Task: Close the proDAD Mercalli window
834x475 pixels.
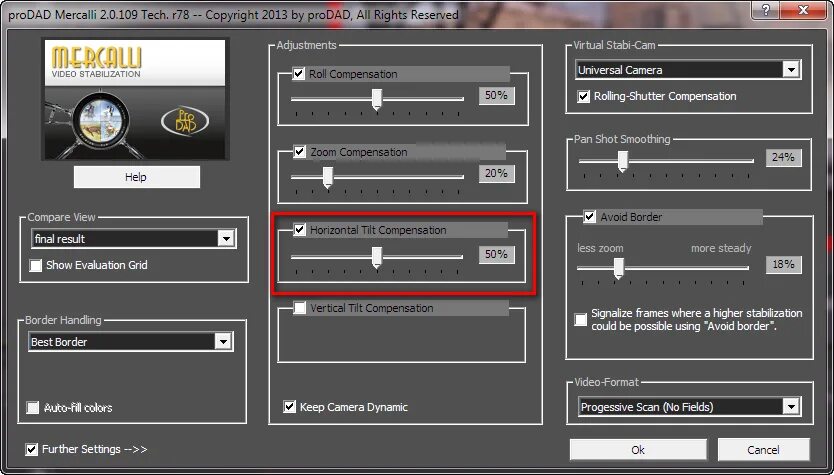Action: click(804, 10)
